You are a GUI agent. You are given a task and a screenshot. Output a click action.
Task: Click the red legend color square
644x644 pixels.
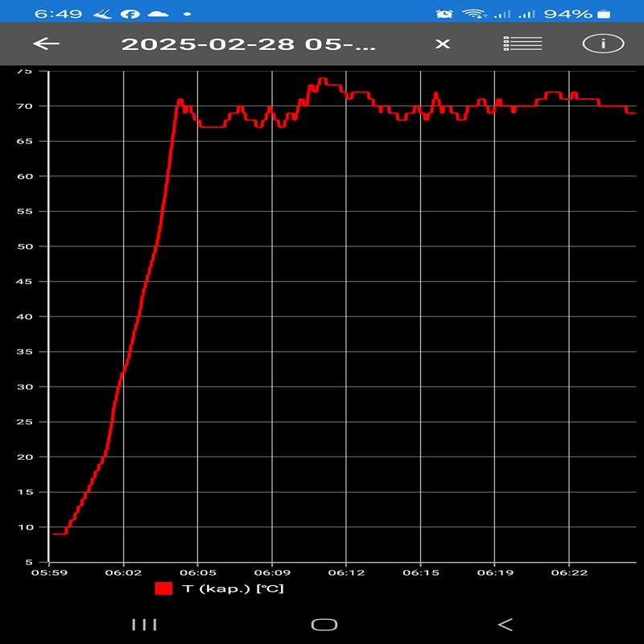pos(164,588)
